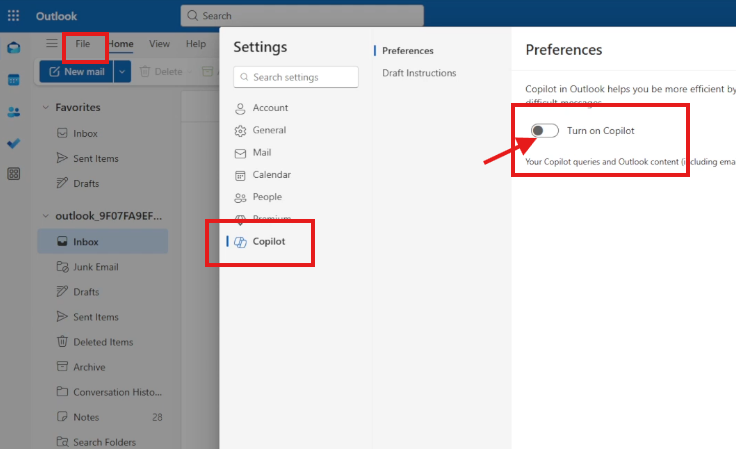736x449 pixels.
Task: Switch to the Home tab
Action: click(x=121, y=44)
